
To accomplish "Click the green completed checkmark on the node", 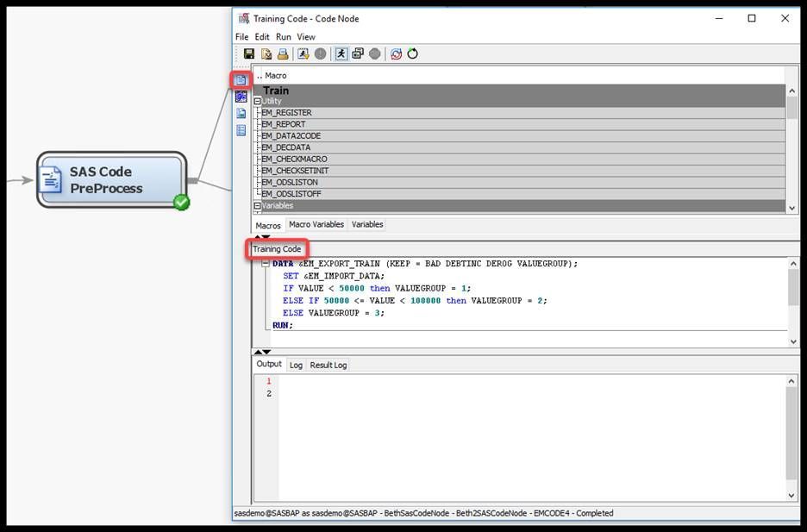I will [x=181, y=203].
